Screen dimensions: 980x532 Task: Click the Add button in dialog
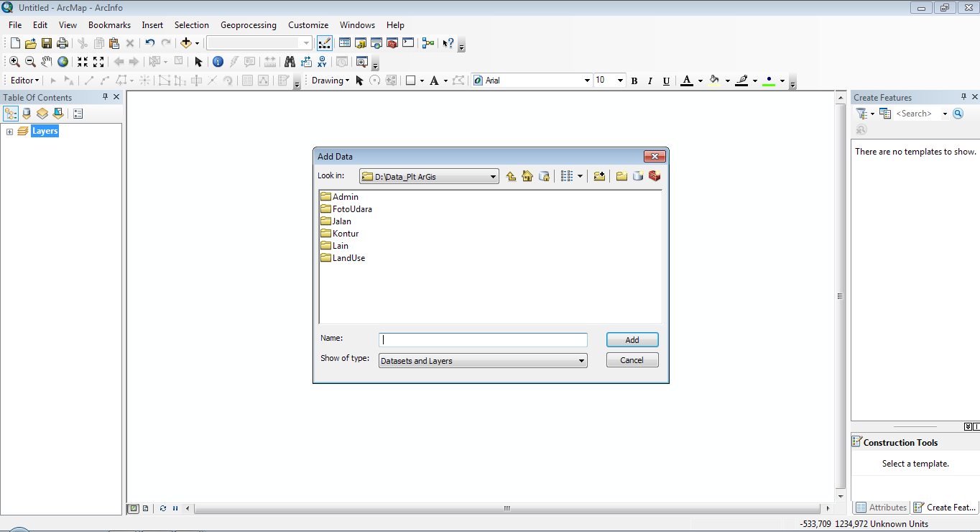click(632, 340)
